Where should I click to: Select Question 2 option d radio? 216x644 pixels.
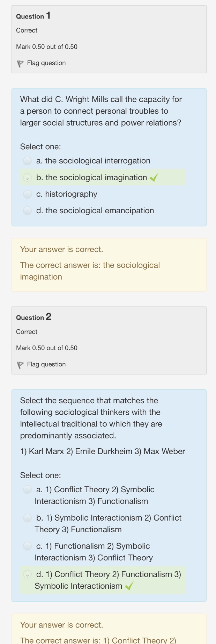click(27, 574)
